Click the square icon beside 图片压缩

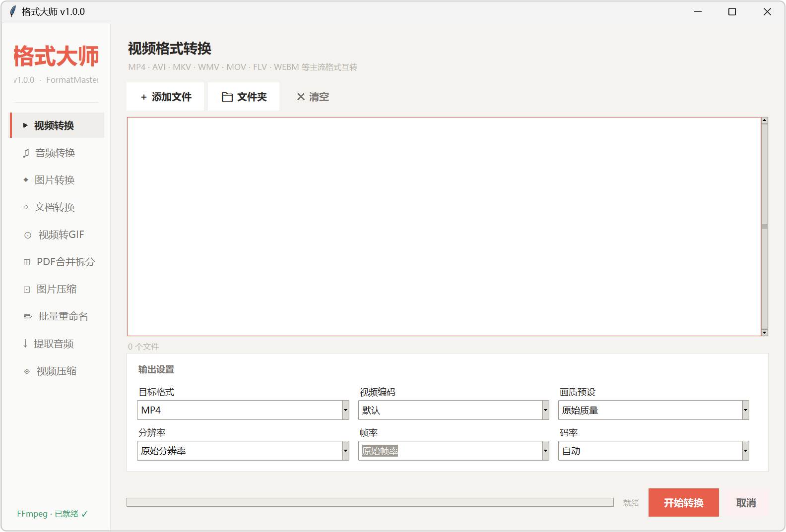tap(27, 290)
